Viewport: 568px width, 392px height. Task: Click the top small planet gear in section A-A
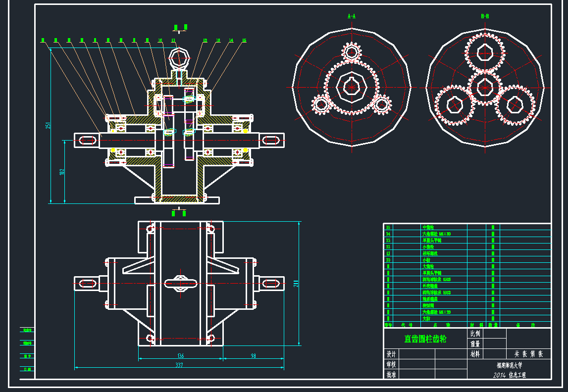click(352, 51)
